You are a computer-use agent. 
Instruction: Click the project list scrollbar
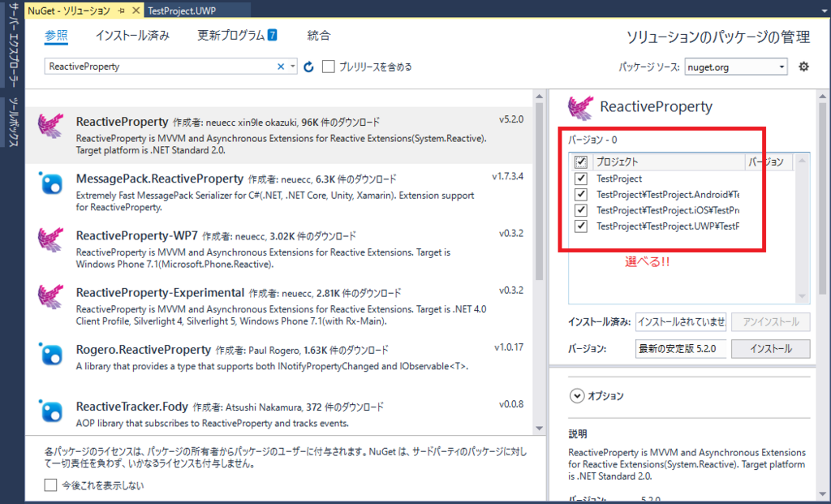tap(802, 228)
